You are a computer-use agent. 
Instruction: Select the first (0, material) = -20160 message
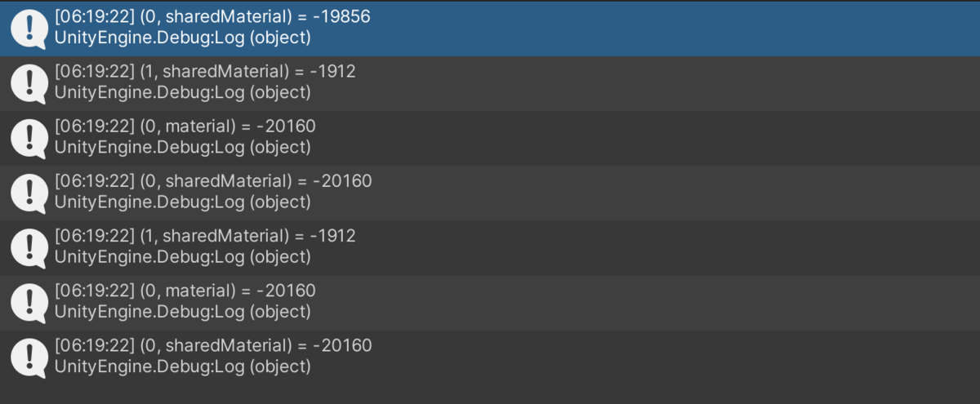point(490,138)
